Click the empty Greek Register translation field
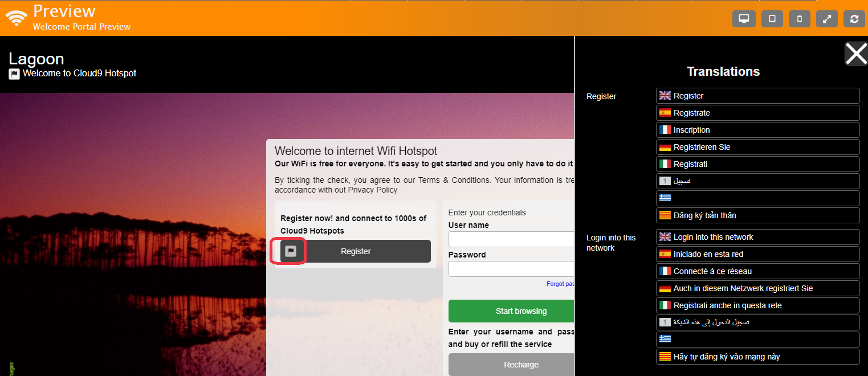The image size is (868, 376). click(x=764, y=198)
